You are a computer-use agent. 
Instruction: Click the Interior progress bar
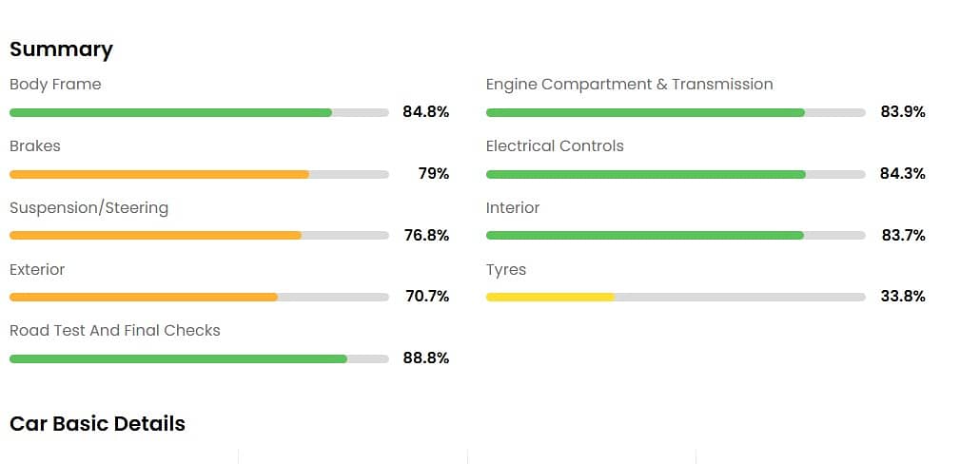point(676,236)
